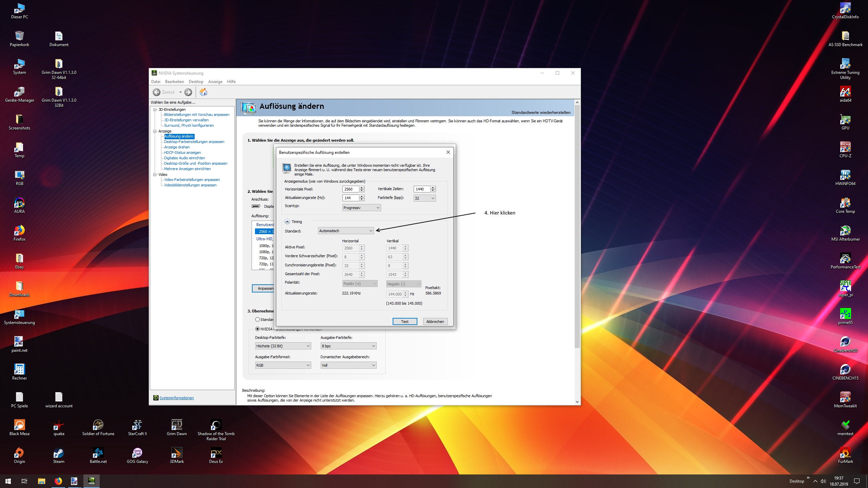
Task: Select the Standard color settings radio button
Action: 257,319
